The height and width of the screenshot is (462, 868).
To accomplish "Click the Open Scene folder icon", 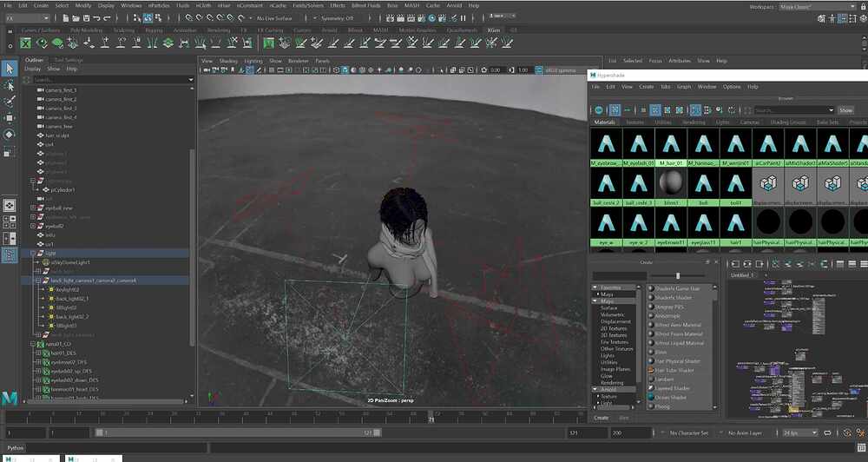I will pos(76,18).
